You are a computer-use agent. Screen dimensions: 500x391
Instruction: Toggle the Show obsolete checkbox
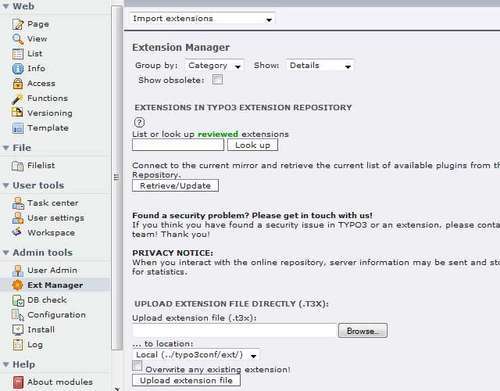(218, 80)
